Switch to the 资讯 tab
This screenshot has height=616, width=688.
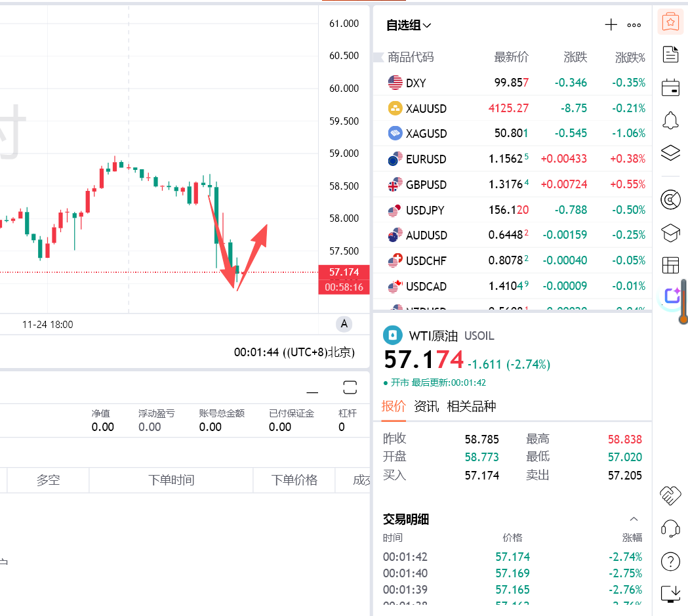tap(426, 406)
